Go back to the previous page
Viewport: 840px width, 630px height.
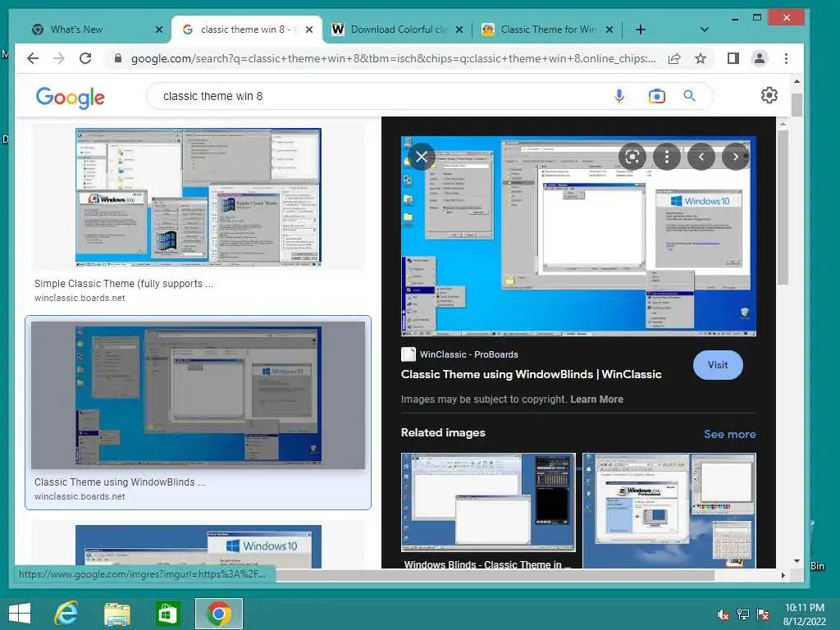pos(33,58)
